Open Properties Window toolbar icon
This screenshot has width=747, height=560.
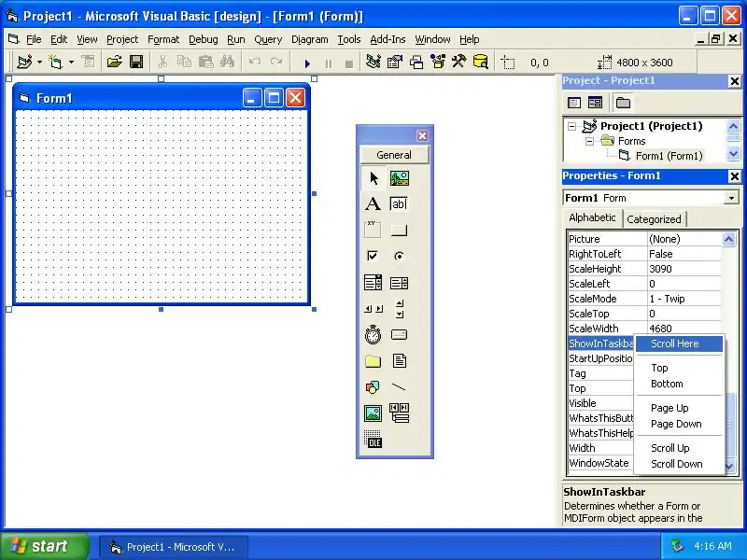click(394, 62)
